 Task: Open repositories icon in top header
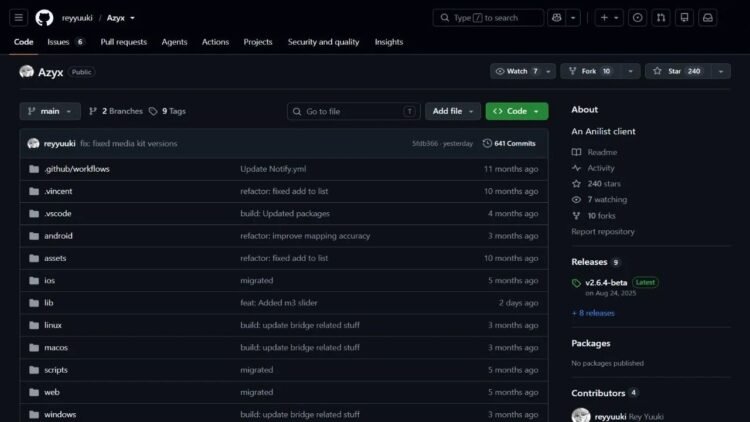click(x=684, y=18)
